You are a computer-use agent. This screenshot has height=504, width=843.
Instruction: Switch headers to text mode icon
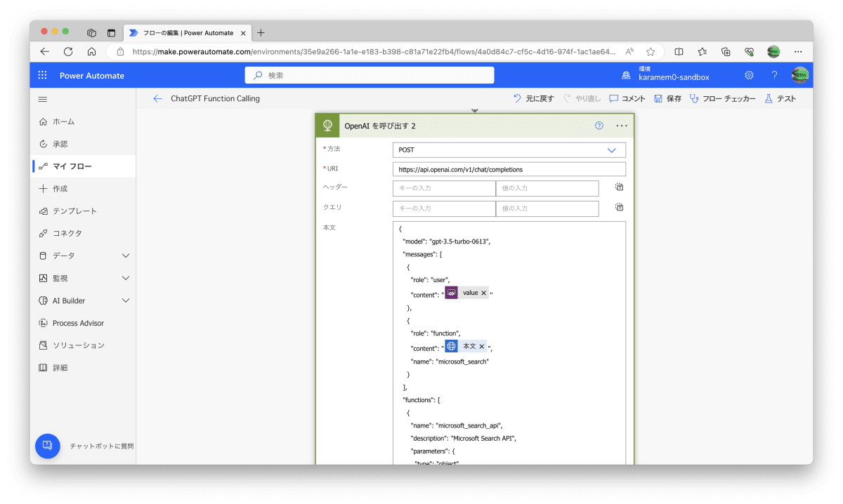point(620,187)
